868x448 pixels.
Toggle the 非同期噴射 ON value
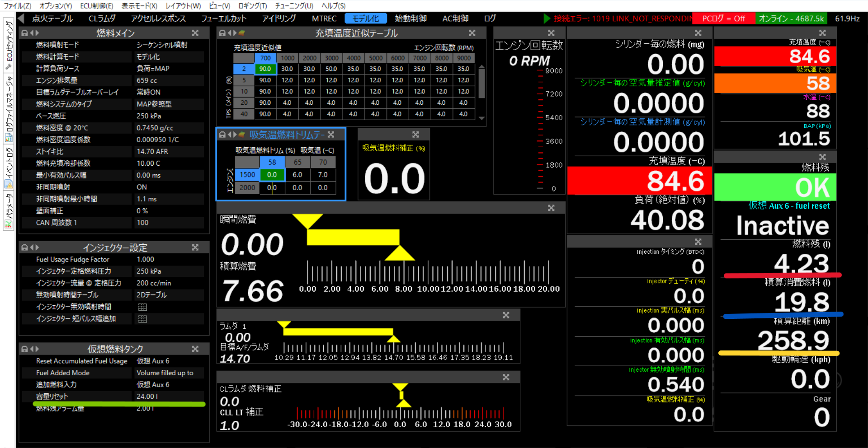coord(170,187)
